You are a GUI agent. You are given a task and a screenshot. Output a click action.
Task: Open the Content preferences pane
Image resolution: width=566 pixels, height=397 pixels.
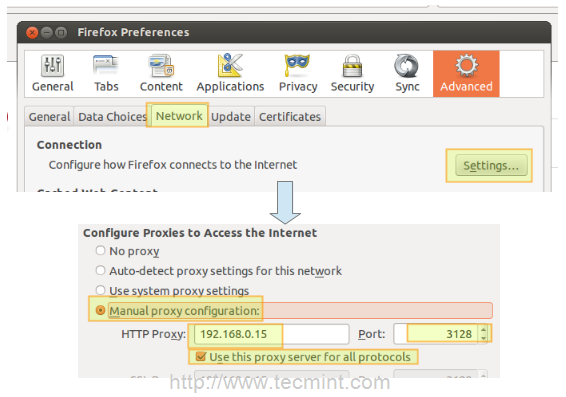click(x=161, y=74)
